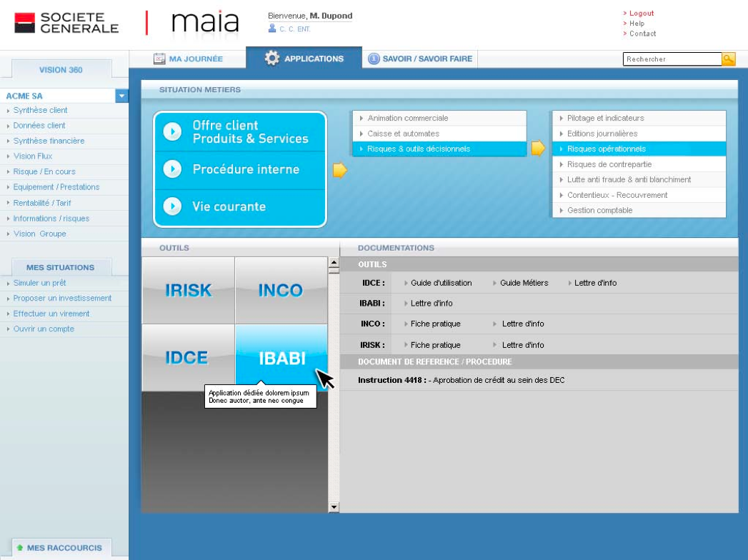Open the INCO tool tile

pyautogui.click(x=281, y=290)
